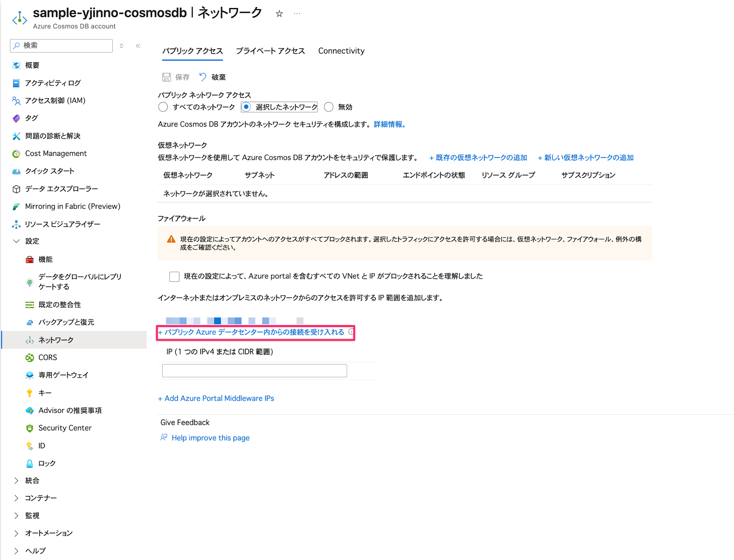Click the favorite star icon beside title
The width and height of the screenshot is (734, 560).
click(279, 14)
